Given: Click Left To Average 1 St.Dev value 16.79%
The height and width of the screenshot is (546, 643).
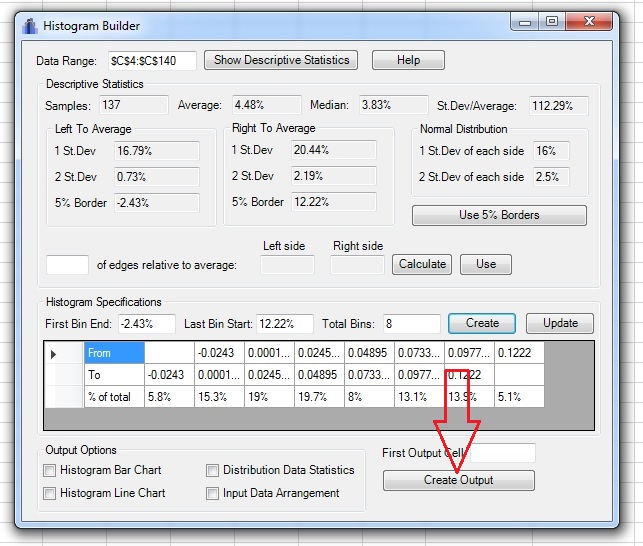Looking at the screenshot, I should pyautogui.click(x=157, y=151).
